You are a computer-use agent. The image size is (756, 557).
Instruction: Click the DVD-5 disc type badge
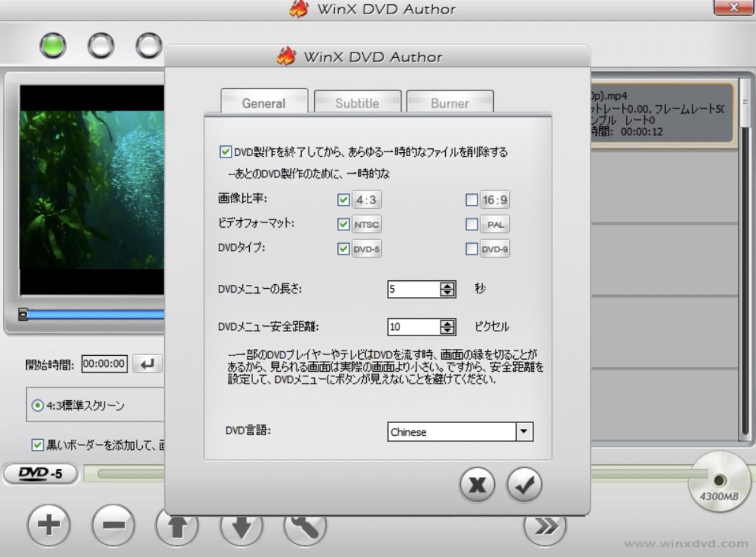[x=41, y=473]
